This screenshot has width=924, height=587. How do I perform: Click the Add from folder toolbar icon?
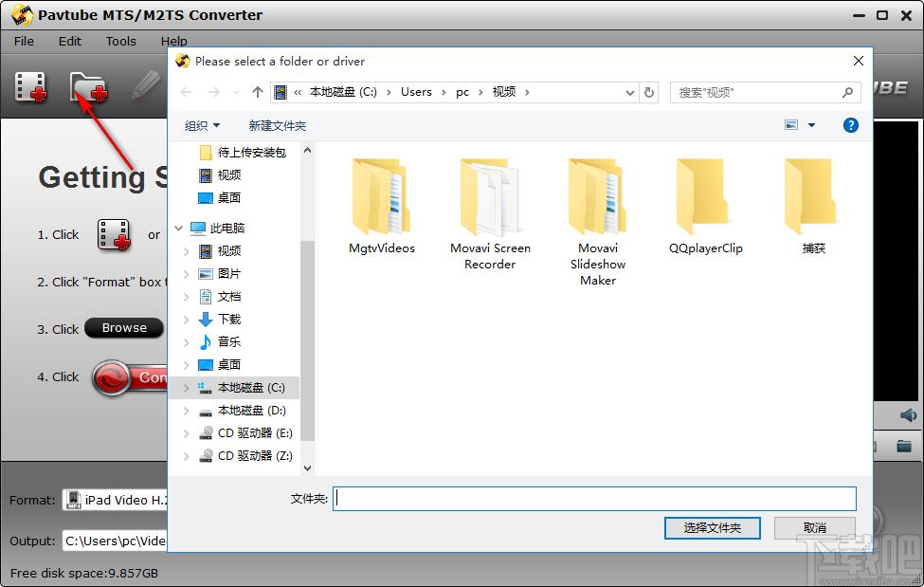click(x=88, y=86)
